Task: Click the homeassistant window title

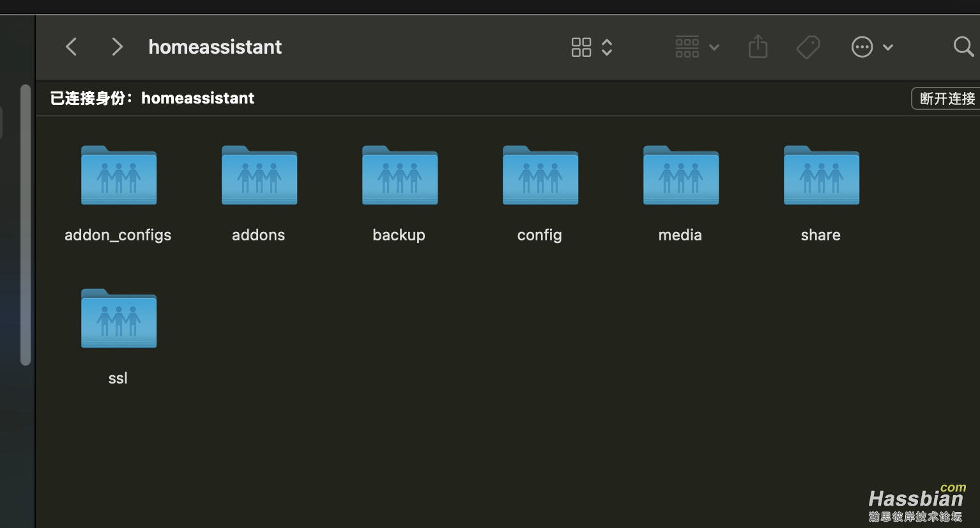Action: click(x=215, y=47)
